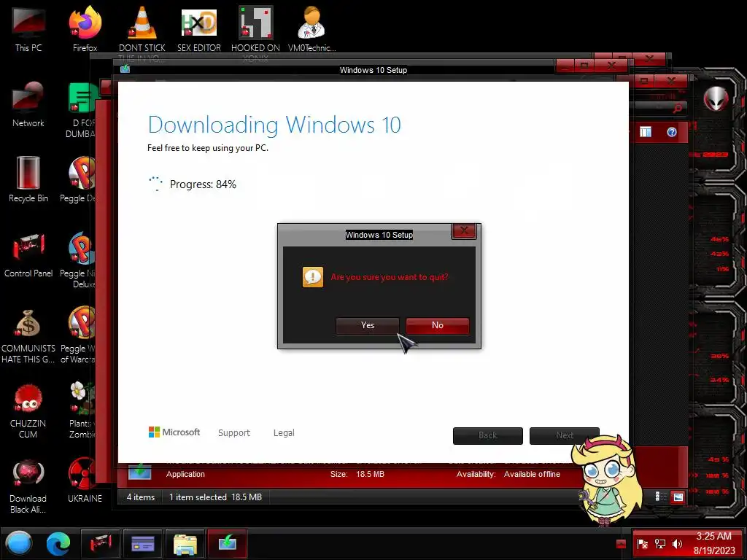Image resolution: width=747 pixels, height=560 pixels.
Task: Switch to Control Panel taskbar button
Action: [100, 543]
